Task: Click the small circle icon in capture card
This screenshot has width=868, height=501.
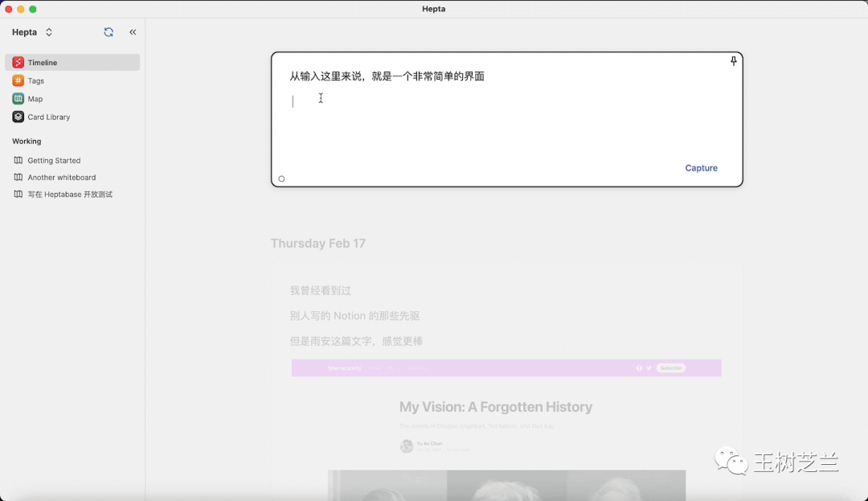Action: tap(282, 179)
